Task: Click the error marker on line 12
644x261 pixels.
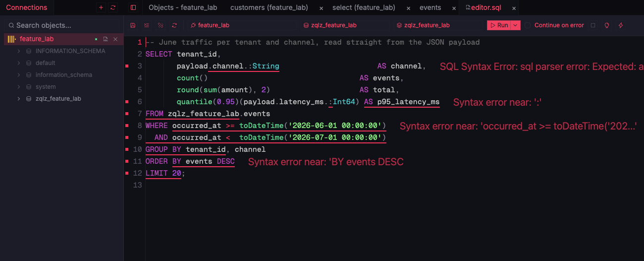Action: (x=127, y=173)
